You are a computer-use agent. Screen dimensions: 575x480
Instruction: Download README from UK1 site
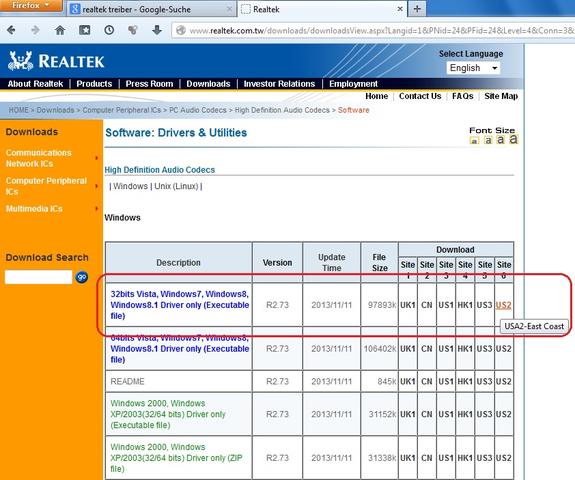[x=408, y=381]
